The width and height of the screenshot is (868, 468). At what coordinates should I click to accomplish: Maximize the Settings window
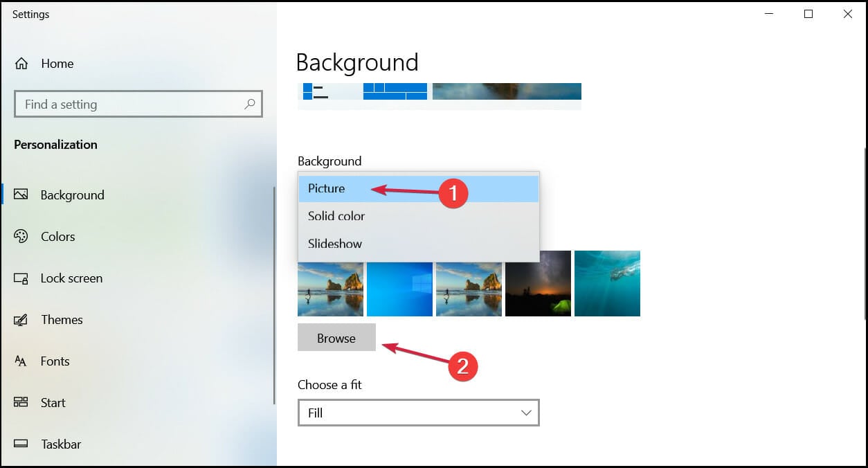pos(808,14)
